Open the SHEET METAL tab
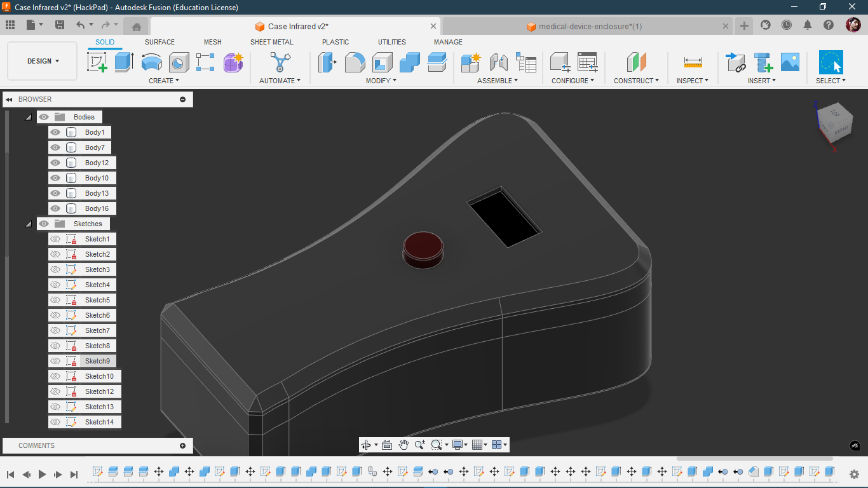 pyautogui.click(x=271, y=42)
